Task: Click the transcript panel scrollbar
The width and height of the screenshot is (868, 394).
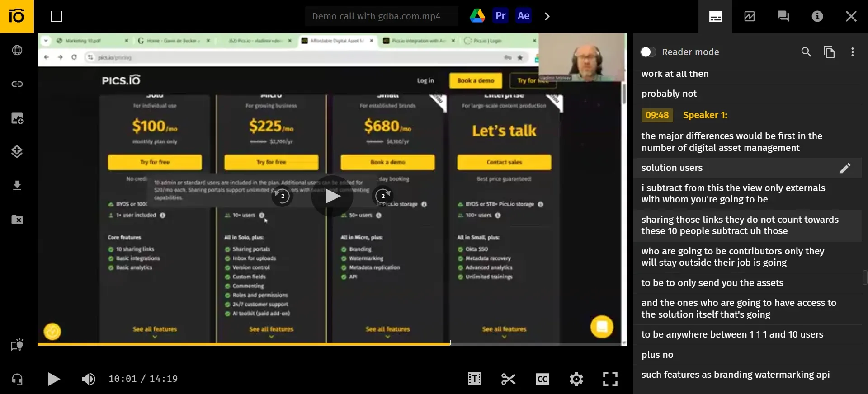Action: coord(864,277)
